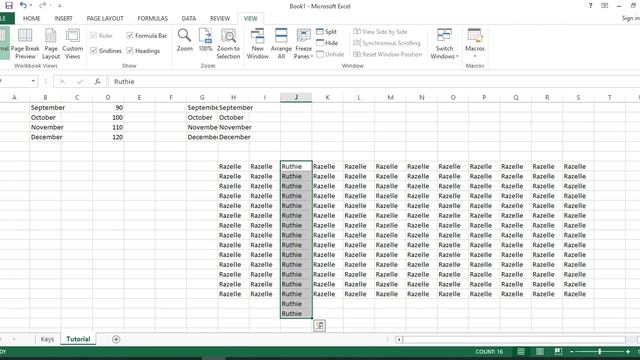Click into the formula bar containing Ruthie

tap(373, 82)
